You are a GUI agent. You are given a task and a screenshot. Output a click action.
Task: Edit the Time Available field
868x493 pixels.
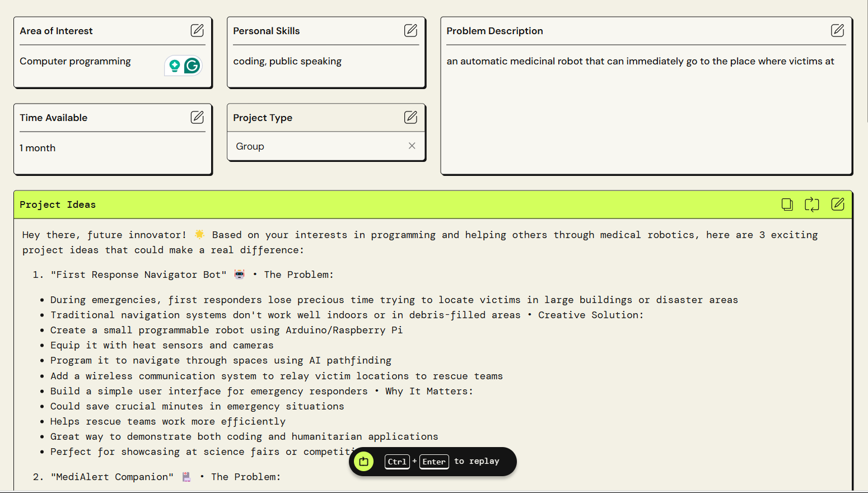(197, 117)
